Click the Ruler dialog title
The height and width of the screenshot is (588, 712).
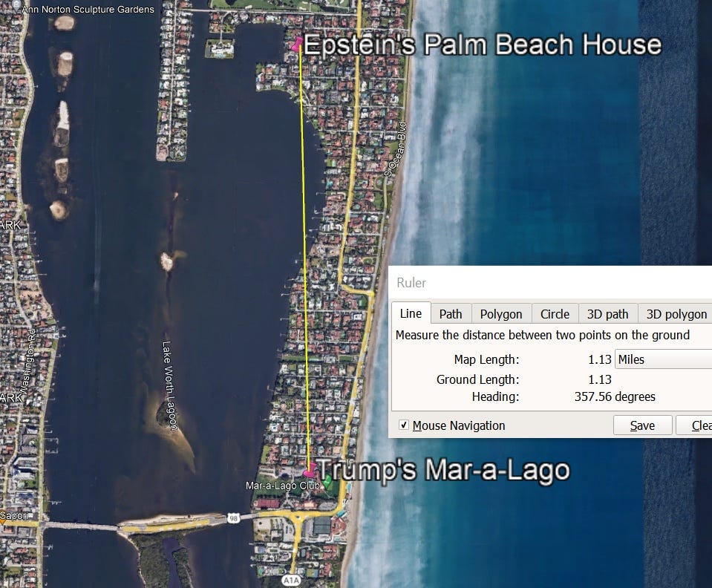tap(411, 282)
